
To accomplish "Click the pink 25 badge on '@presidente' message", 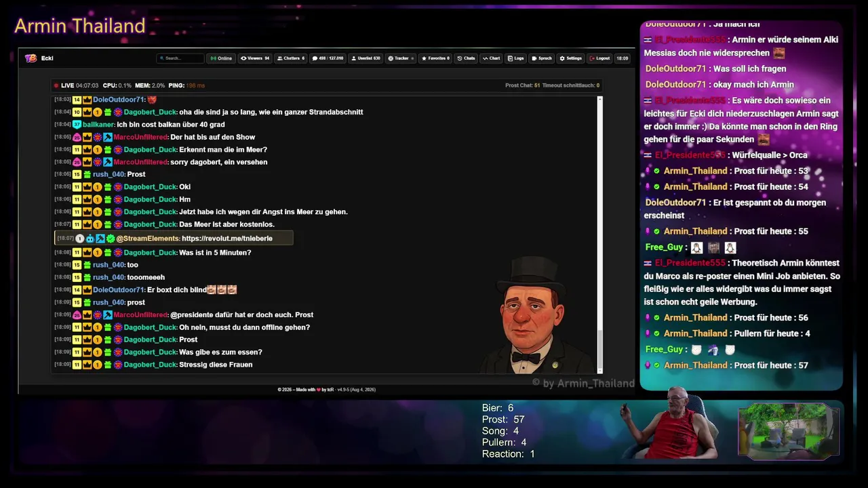I will (77, 315).
